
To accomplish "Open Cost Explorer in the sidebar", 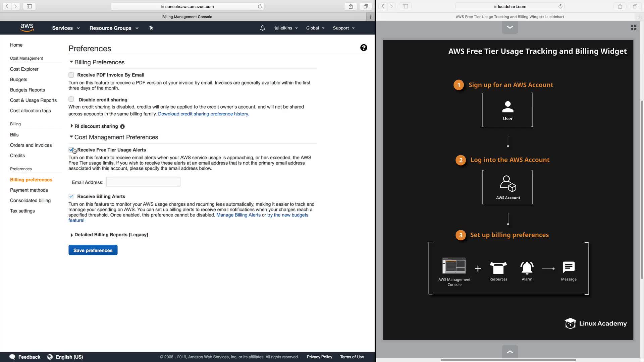I will click(x=24, y=69).
